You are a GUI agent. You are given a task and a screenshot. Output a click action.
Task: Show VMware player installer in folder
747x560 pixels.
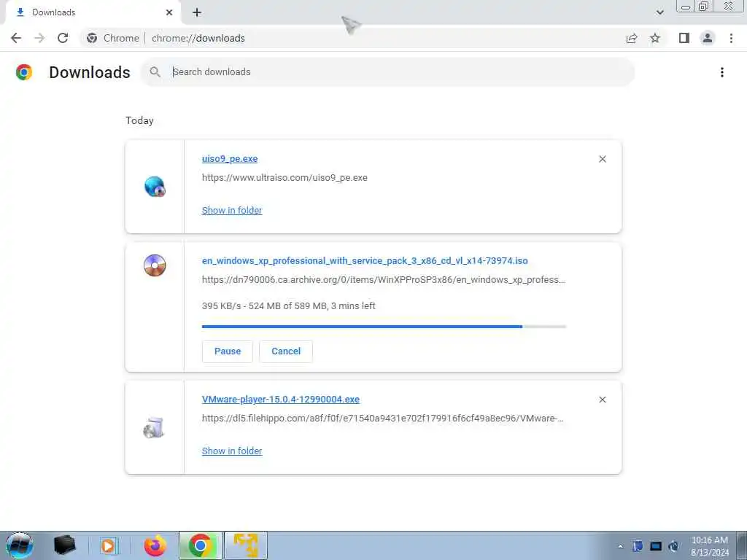(231, 451)
